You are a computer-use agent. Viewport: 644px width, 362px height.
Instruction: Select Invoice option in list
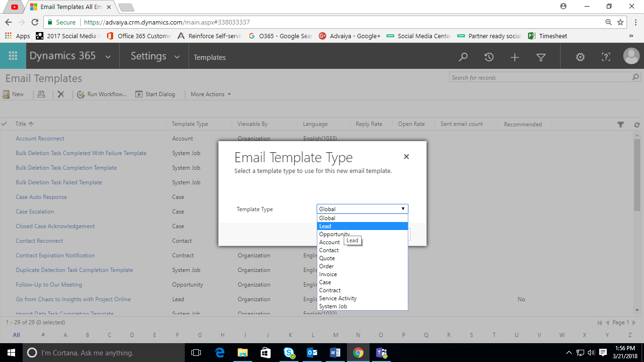[362, 274]
